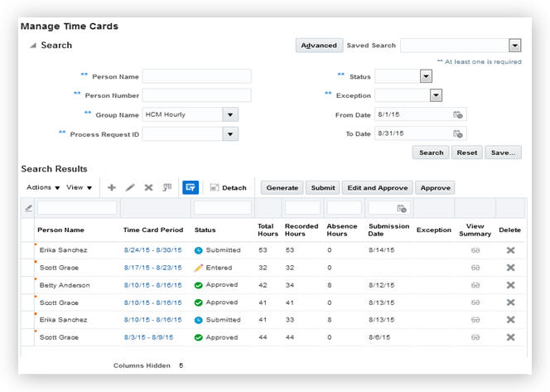Click the Edit and Approve button
The width and height of the screenshot is (550, 392).
tap(377, 188)
